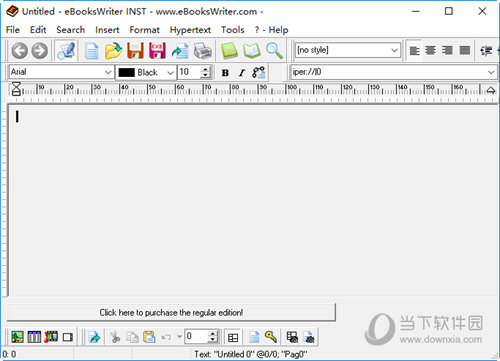Decrease the bottom toolbar number value
The width and height of the screenshot is (500, 361).
213,340
